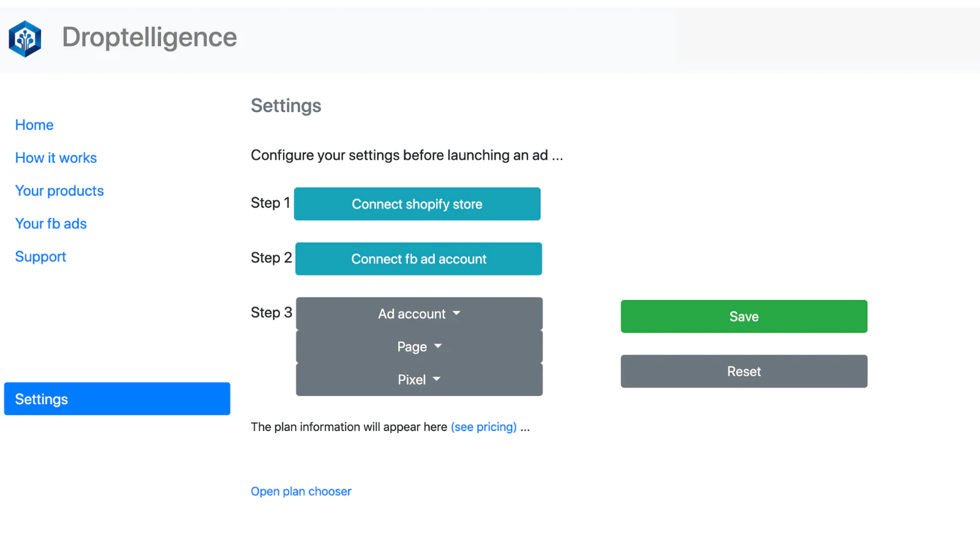Follow the see pricing link
The image size is (980, 551).
483,427
